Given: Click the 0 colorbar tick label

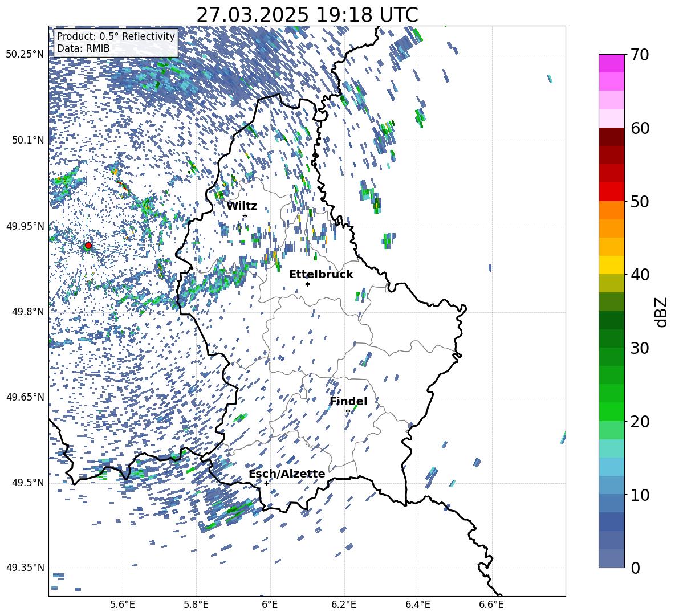Looking at the screenshot, I should (x=635, y=568).
